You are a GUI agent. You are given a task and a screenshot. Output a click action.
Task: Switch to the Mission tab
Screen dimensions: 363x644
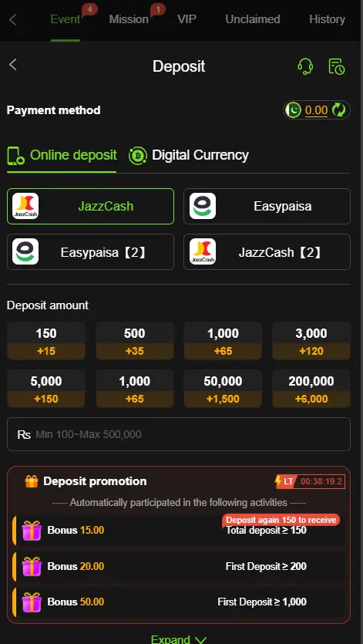pos(129,19)
